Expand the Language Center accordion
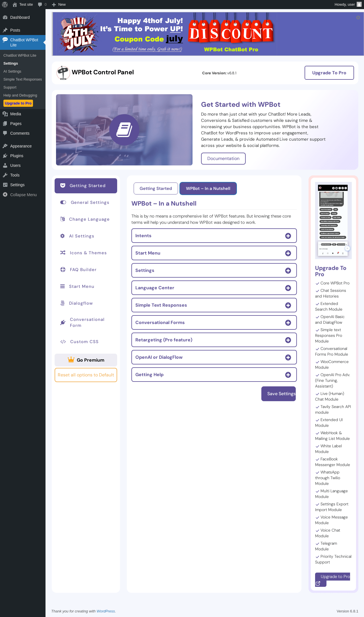 coord(214,288)
